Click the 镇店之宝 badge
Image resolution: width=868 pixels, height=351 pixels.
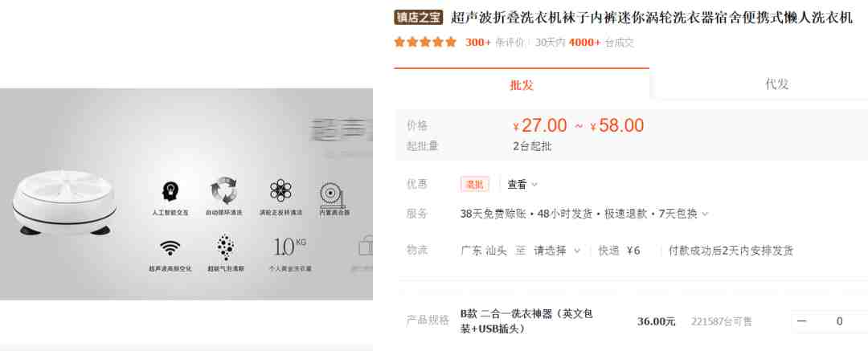coord(419,17)
